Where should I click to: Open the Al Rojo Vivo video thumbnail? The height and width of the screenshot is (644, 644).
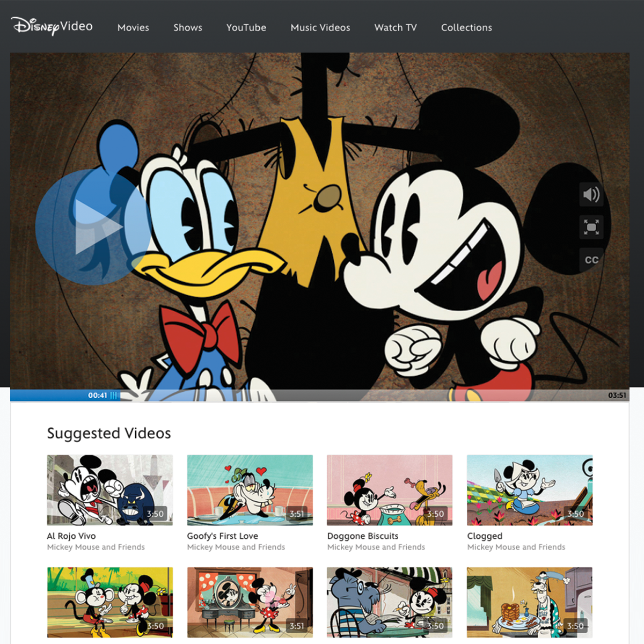tap(110, 490)
